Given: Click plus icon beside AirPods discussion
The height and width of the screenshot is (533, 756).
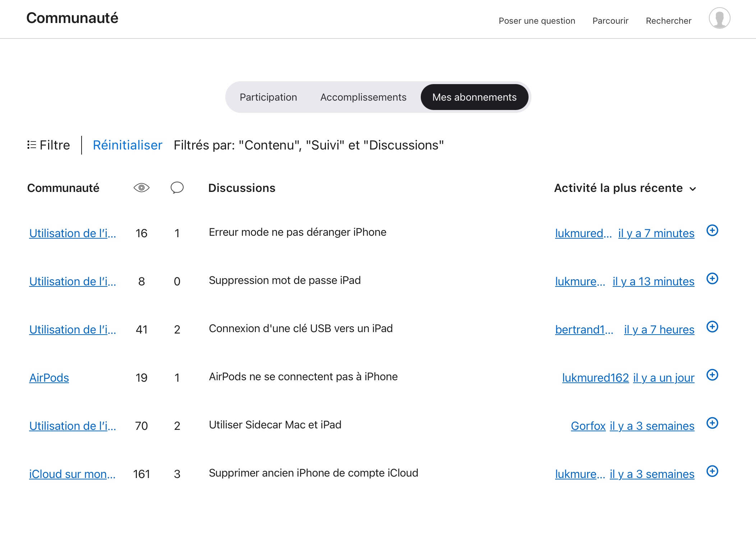Looking at the screenshot, I should [x=712, y=375].
